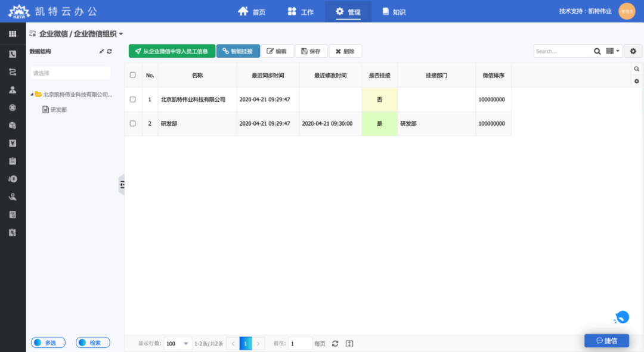644x352 pixels.
Task: Click the green 是 cell in row 2
Action: (379, 123)
